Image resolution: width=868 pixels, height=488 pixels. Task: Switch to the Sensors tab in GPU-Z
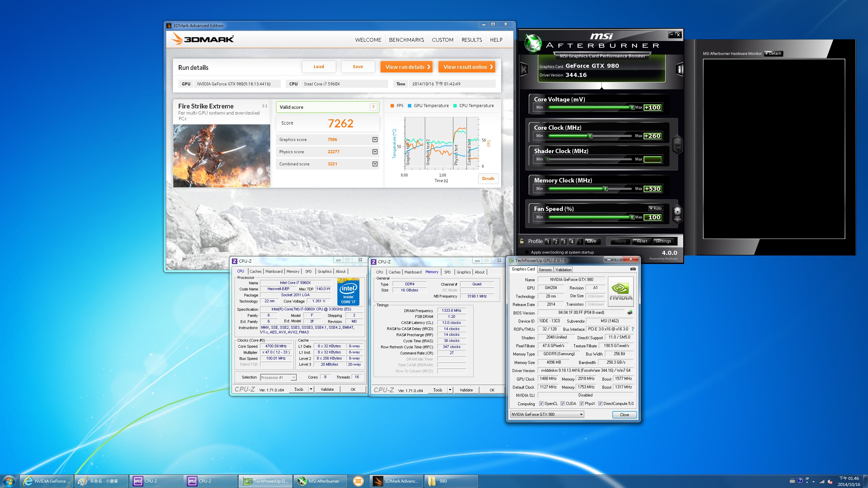click(545, 270)
